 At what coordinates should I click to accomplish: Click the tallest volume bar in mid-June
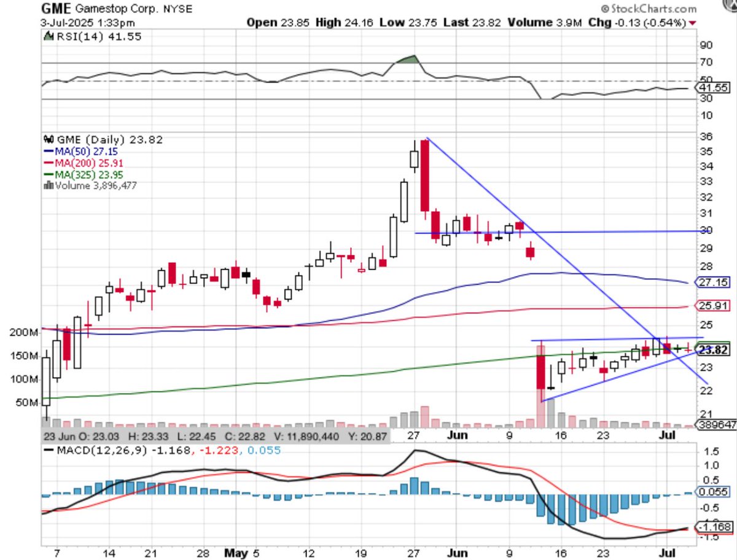coord(541,386)
